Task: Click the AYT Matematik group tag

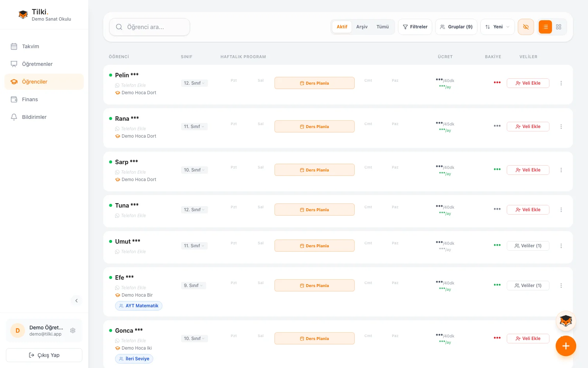Action: coord(139,306)
